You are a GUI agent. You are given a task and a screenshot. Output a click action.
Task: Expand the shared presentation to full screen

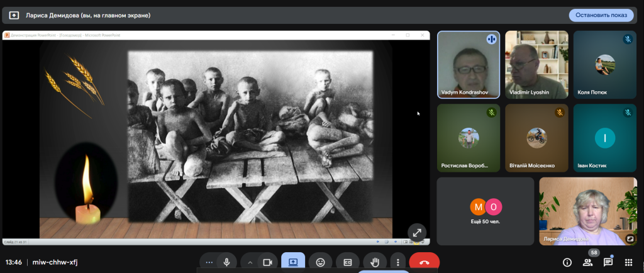(416, 232)
